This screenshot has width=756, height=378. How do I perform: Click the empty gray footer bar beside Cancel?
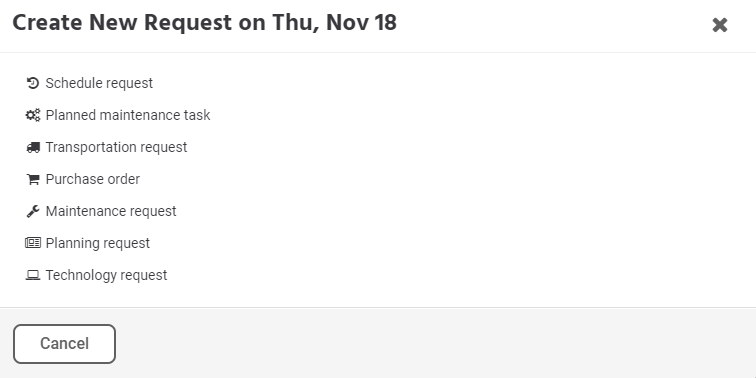tap(434, 343)
